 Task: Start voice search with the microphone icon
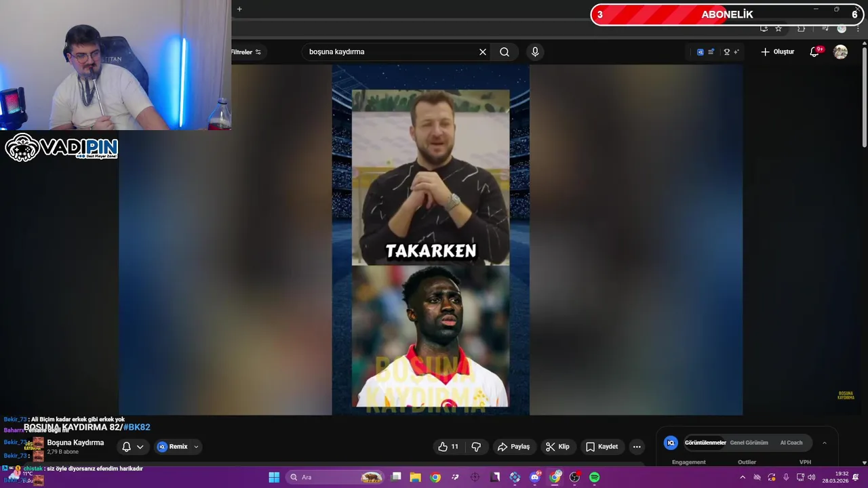click(x=535, y=52)
